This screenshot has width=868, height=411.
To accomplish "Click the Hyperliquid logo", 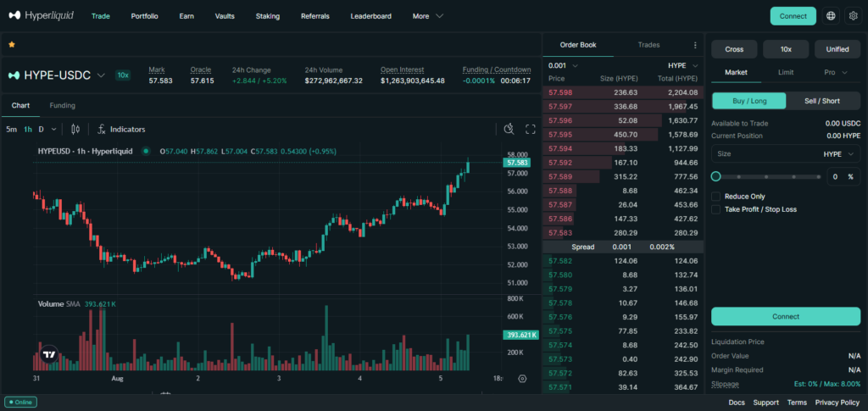I will click(x=42, y=15).
